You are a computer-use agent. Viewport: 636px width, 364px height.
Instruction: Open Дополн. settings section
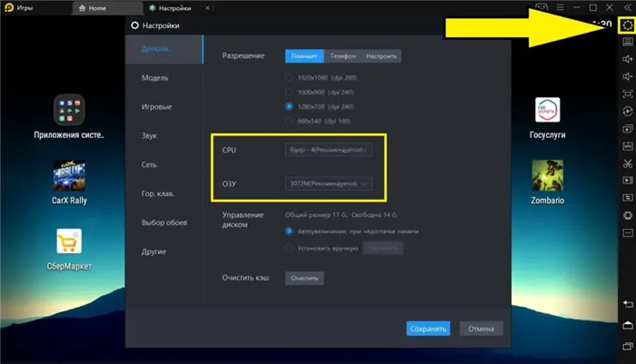[164, 49]
